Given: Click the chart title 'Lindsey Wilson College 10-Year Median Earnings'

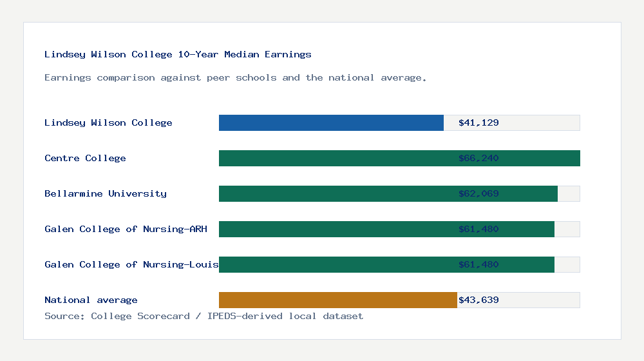Looking at the screenshot, I should point(178,54).
